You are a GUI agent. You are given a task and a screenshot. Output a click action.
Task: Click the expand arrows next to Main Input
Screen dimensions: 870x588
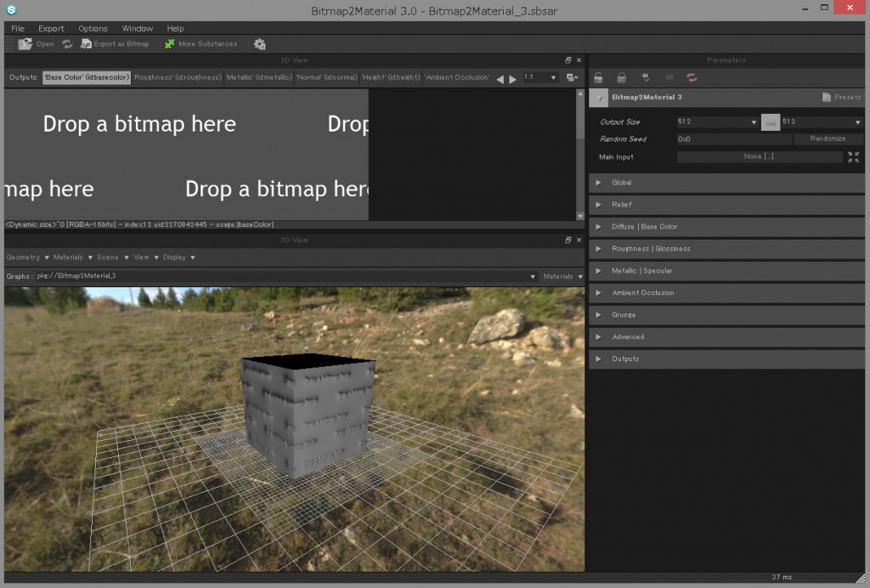pos(854,156)
